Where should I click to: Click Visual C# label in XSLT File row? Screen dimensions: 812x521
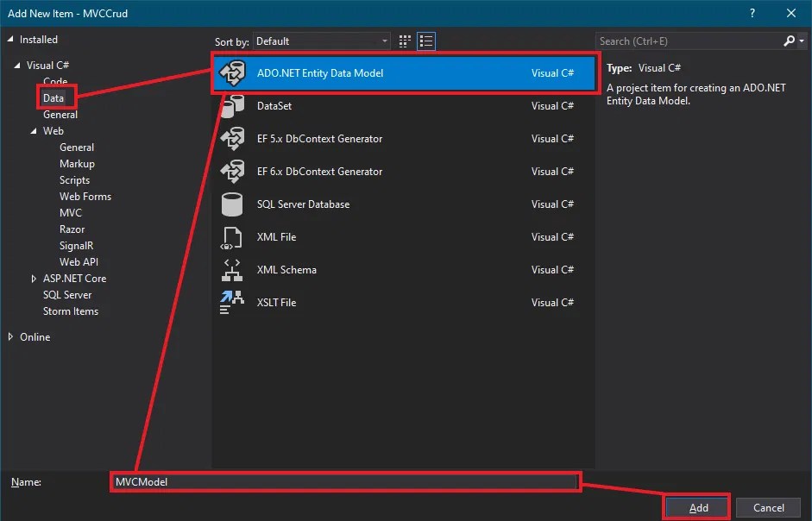click(x=552, y=303)
